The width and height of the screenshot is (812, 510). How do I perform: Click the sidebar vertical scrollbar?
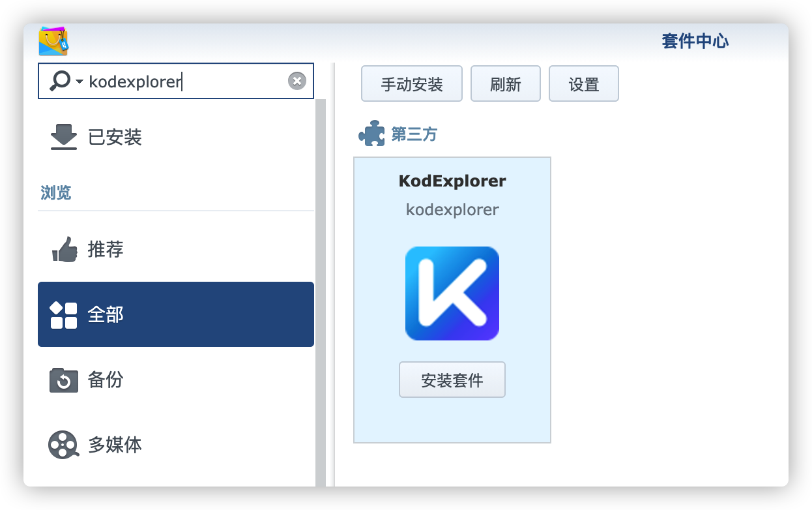pos(320,292)
